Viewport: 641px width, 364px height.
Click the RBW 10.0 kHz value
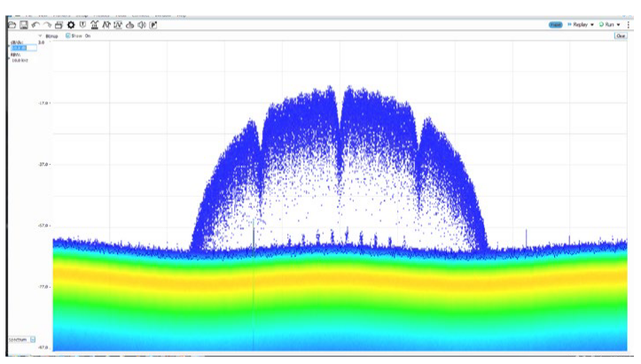(x=18, y=60)
